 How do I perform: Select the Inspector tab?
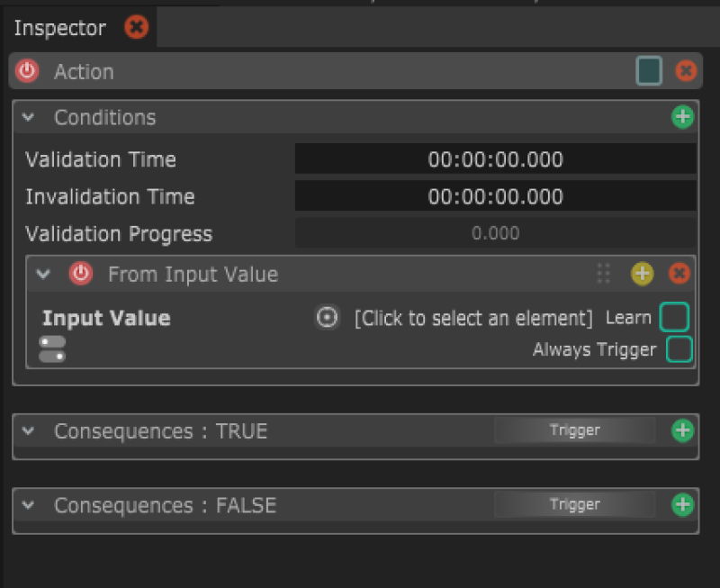click(x=59, y=28)
